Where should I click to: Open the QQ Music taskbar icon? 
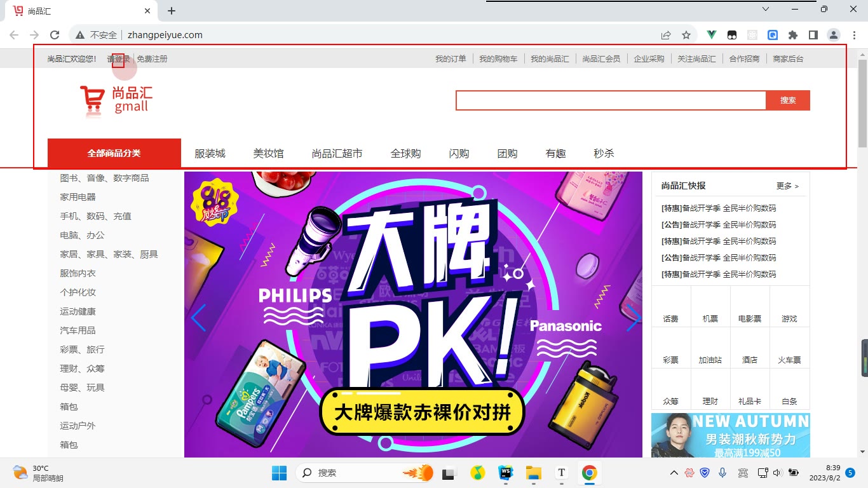pos(478,473)
